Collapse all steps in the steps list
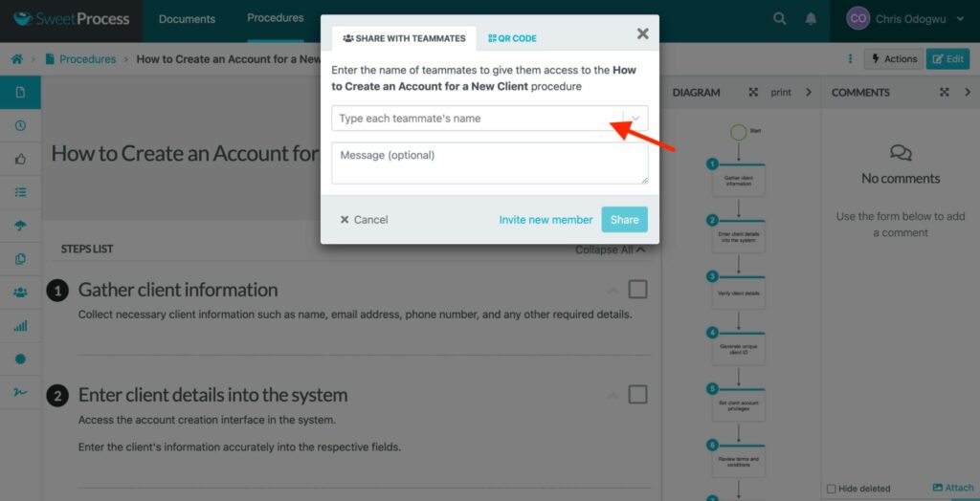Image resolution: width=980 pixels, height=501 pixels. point(611,250)
